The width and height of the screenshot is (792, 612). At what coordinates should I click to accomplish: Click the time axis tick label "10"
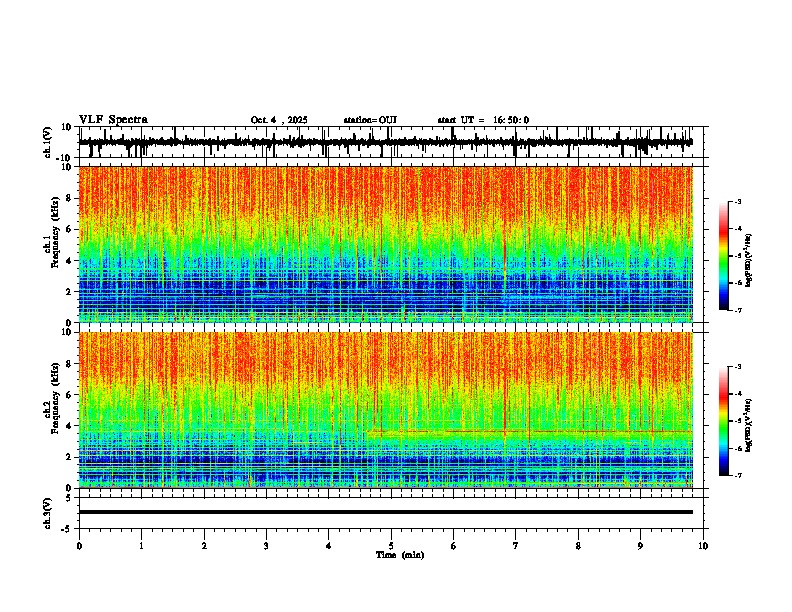pos(703,546)
